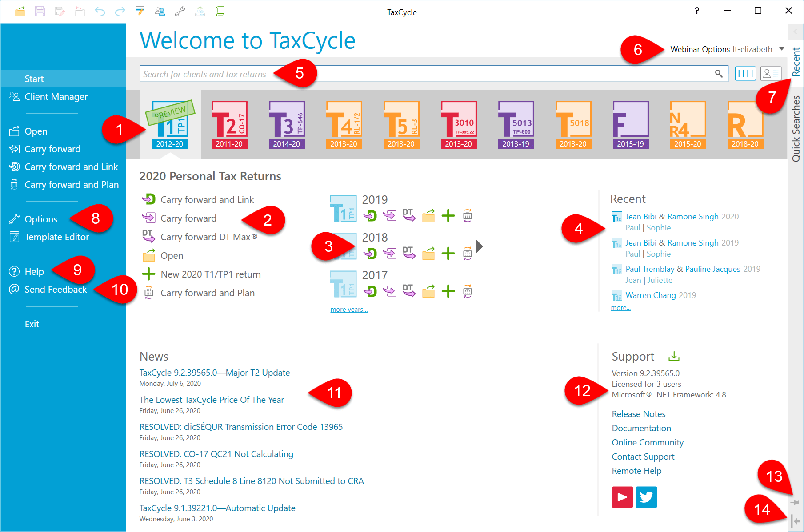The image size is (804, 532).
Task: Click the download update icon next to Support
Action: (x=674, y=356)
